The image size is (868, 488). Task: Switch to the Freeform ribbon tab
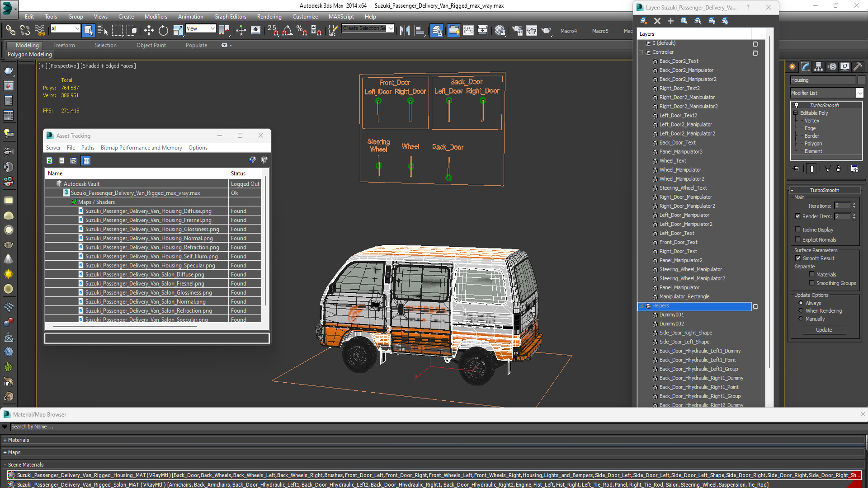(64, 45)
